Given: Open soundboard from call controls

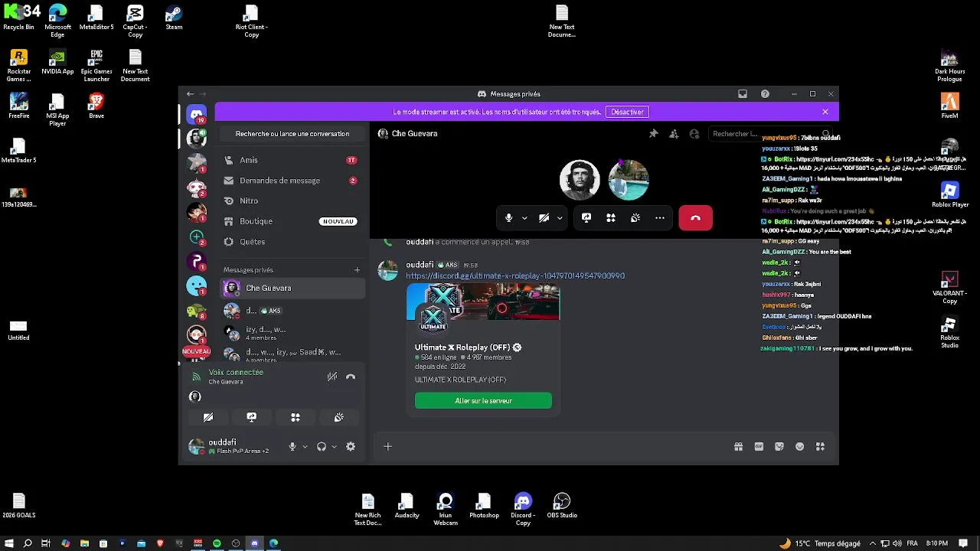Looking at the screenshot, I should pyautogui.click(x=635, y=218).
